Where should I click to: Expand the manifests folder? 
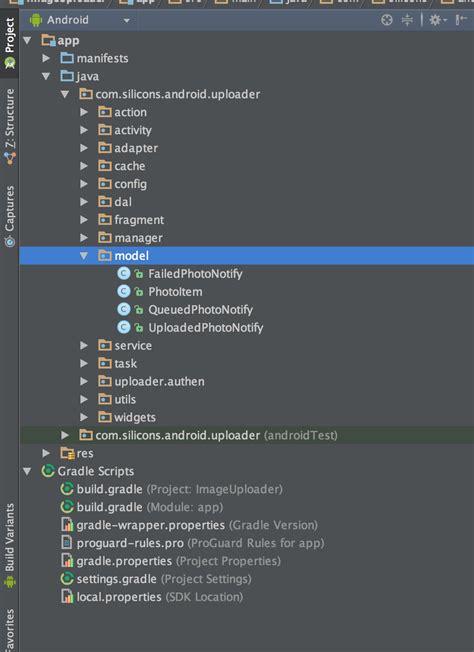(46, 58)
